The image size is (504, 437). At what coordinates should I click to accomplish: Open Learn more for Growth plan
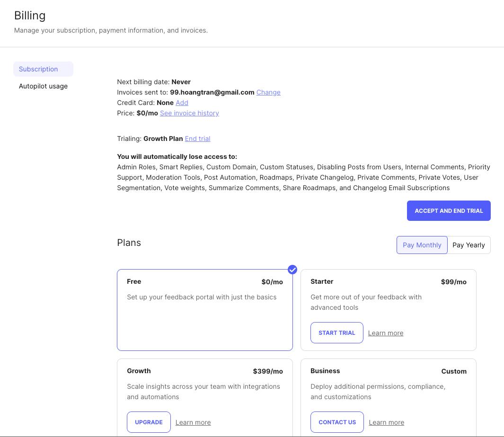pyautogui.click(x=193, y=422)
